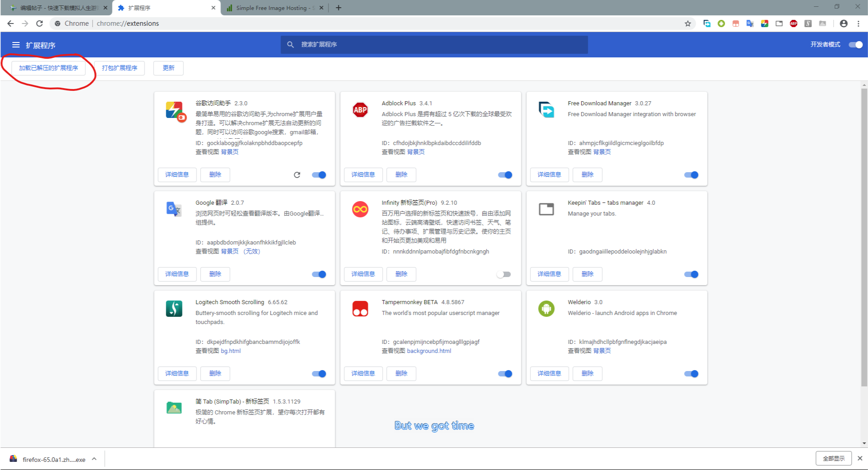Enable the Infinity 新标签页(Pro) extension toggle

pos(503,274)
